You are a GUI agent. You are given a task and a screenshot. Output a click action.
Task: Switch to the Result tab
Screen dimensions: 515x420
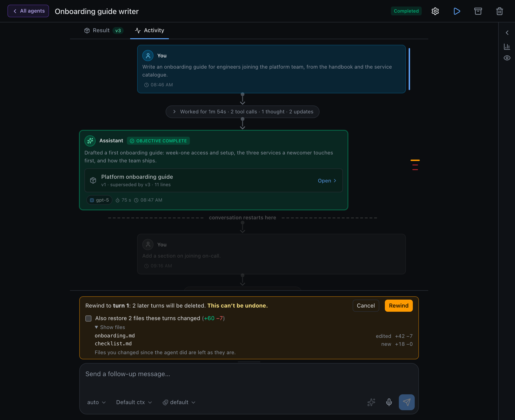[x=104, y=31]
